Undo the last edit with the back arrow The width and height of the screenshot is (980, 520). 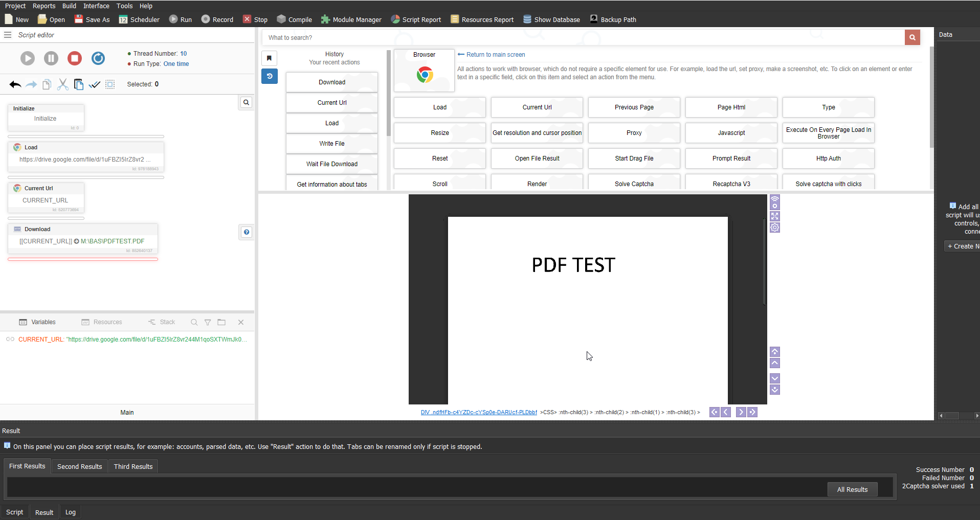click(x=14, y=84)
